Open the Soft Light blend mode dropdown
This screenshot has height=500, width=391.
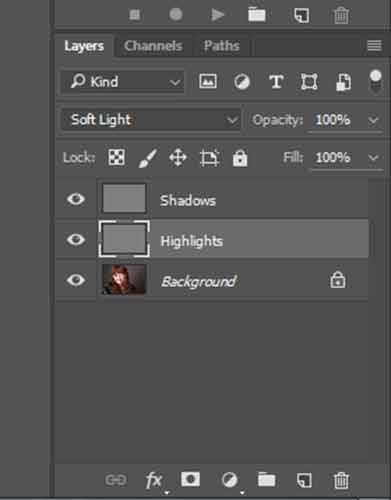[x=151, y=120]
